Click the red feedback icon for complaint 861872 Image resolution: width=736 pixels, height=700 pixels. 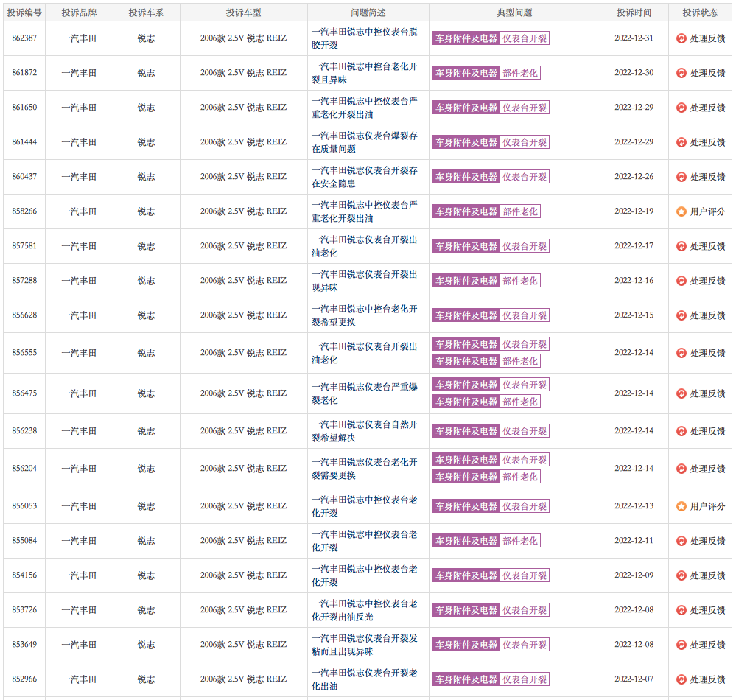tap(681, 73)
